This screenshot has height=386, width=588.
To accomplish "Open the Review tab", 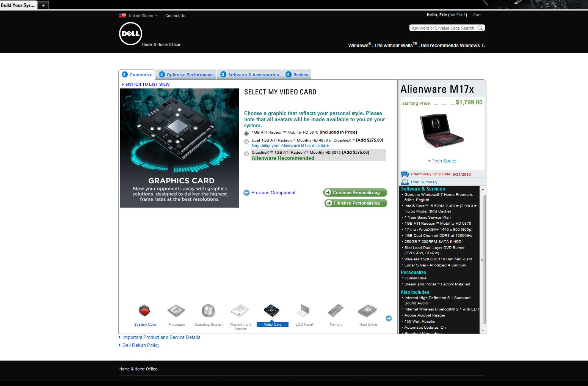I will 297,75.
